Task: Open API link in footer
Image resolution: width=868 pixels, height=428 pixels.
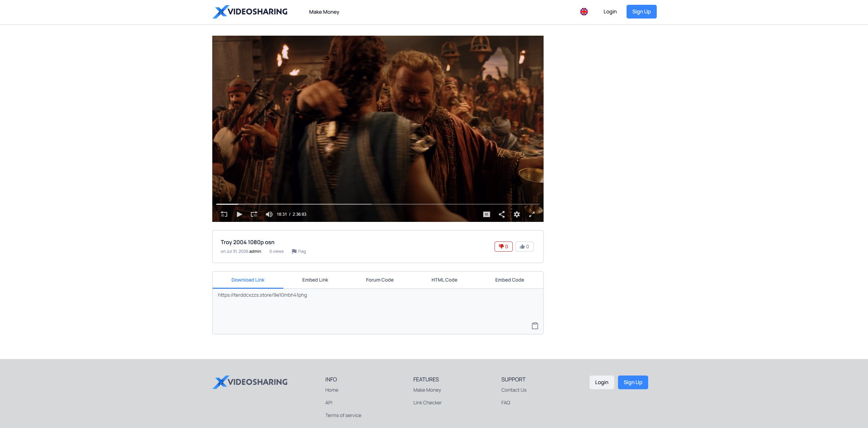Action: 329,403
